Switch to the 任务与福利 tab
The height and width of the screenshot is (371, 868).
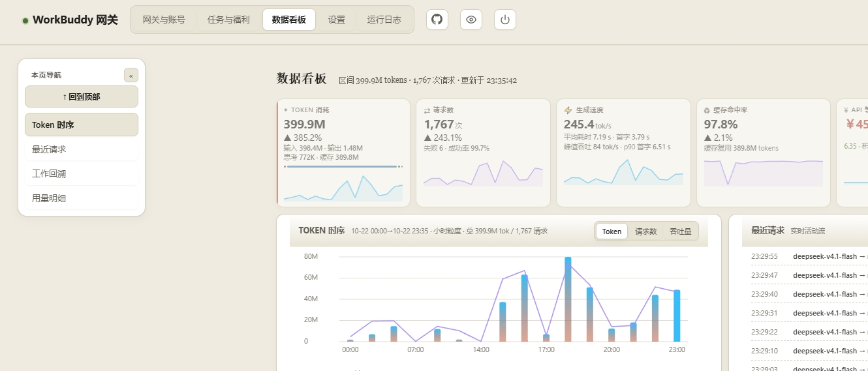point(228,20)
